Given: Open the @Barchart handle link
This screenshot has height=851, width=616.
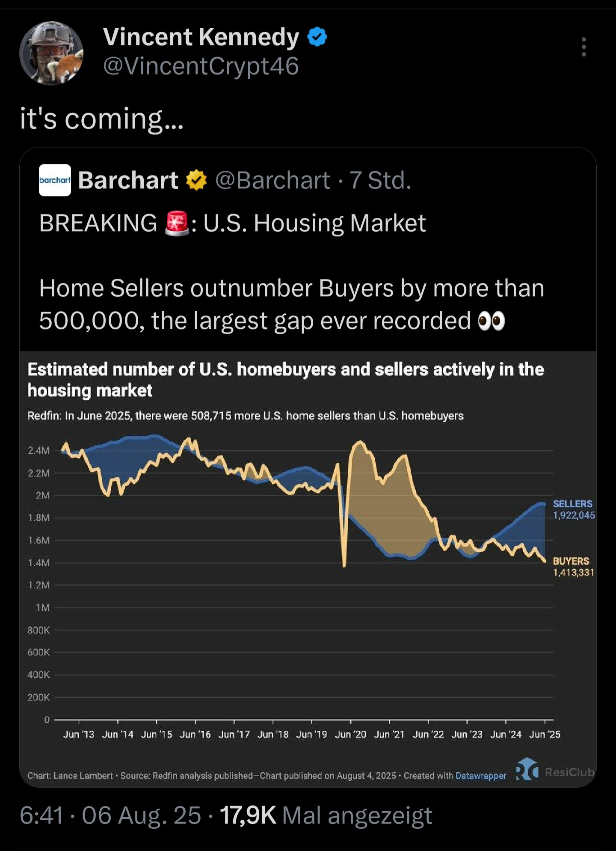Looking at the screenshot, I should point(272,180).
